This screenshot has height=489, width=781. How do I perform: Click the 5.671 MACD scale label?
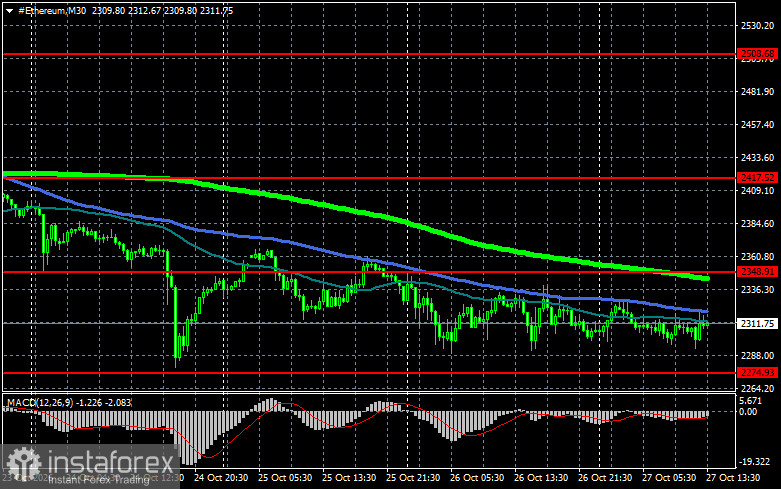tap(751, 401)
